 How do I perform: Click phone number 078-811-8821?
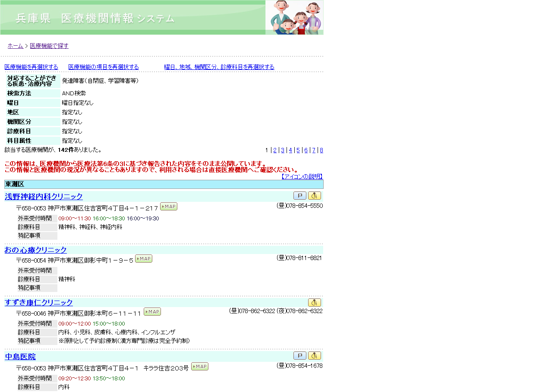pyautogui.click(x=304, y=258)
